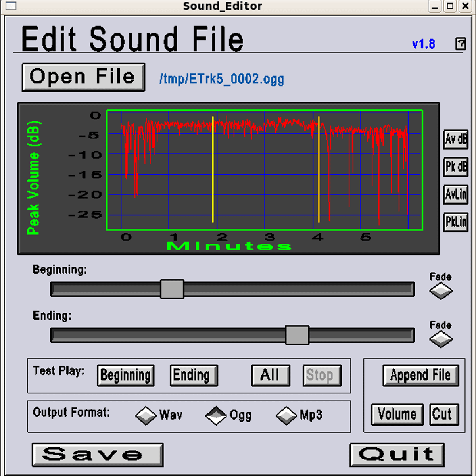
Task: Switch graph to PkLin mode
Action: (x=456, y=222)
